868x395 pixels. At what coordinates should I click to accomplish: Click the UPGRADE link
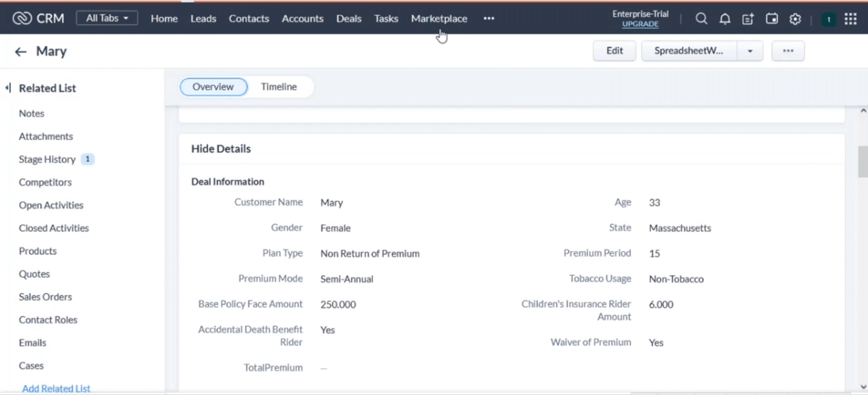coord(640,24)
